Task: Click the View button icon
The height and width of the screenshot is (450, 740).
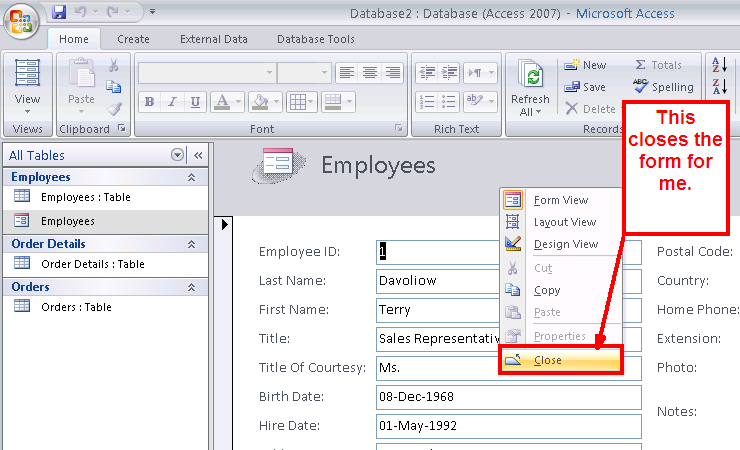Action: tap(27, 73)
